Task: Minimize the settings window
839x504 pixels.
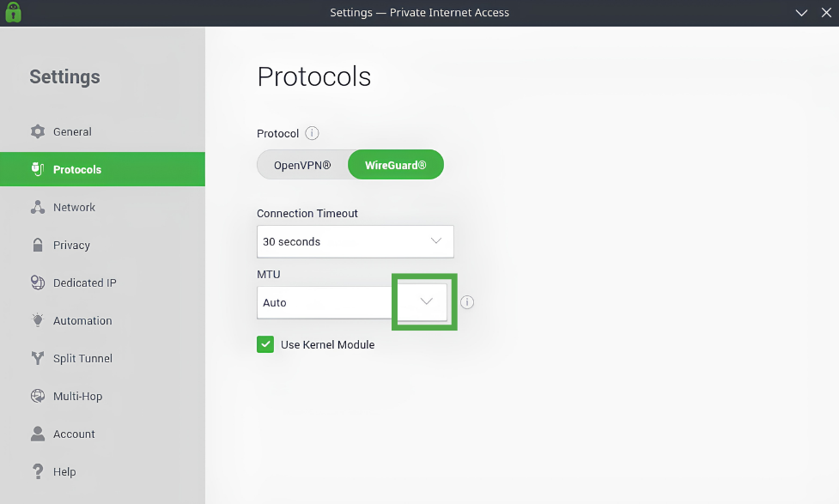Action: click(801, 13)
